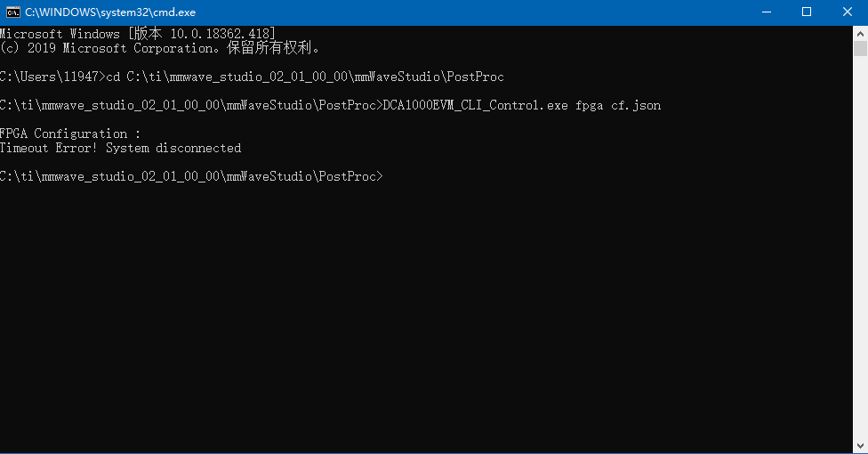The height and width of the screenshot is (454, 868).
Task: Close the command prompt window
Action: click(848, 12)
